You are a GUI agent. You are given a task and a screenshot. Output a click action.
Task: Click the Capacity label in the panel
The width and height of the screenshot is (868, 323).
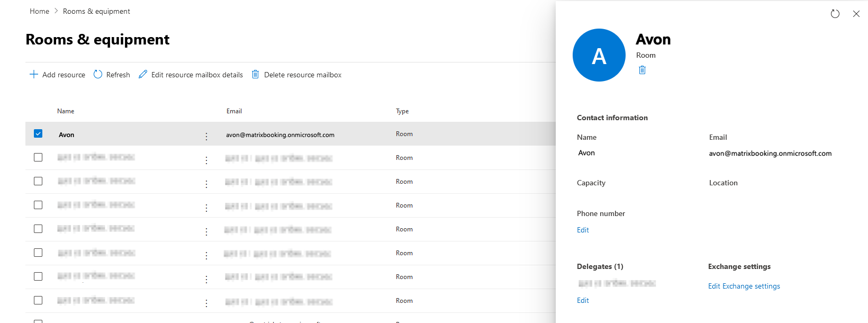(591, 183)
